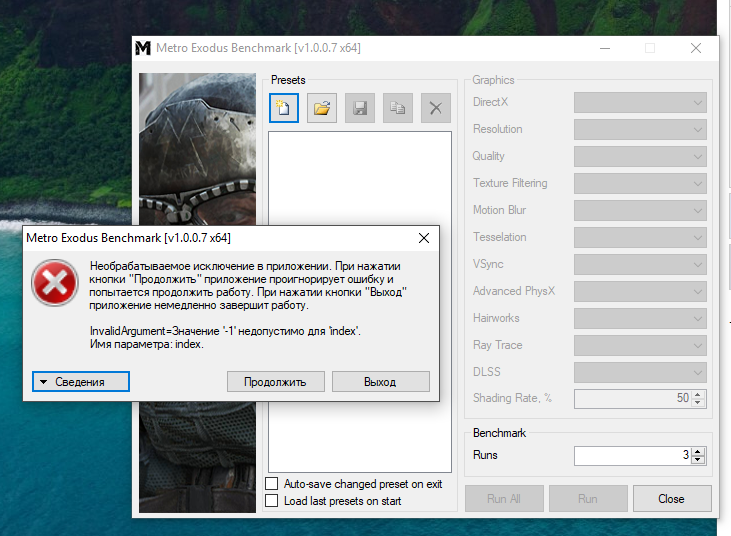Open the Tesselation dropdown
The width and height of the screenshot is (731, 536).
(x=640, y=238)
